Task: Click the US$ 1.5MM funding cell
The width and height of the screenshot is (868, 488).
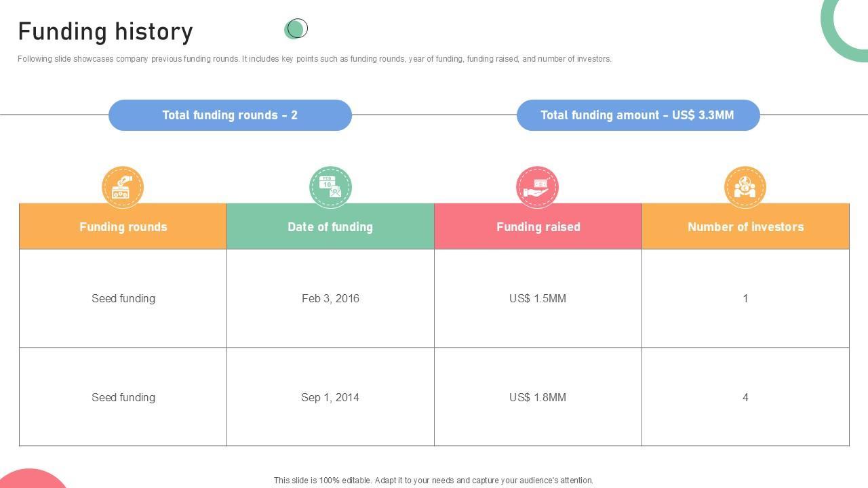Action: [x=538, y=298]
